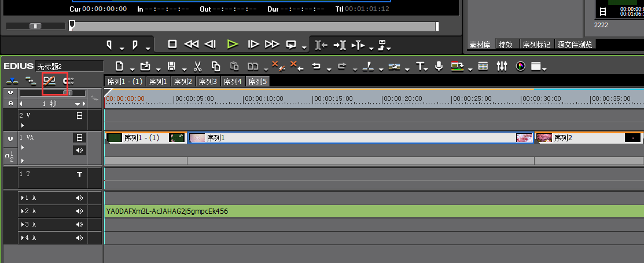Screen dimensions: 644x263
Task: Click the Stop button in player
Action: 172,45
